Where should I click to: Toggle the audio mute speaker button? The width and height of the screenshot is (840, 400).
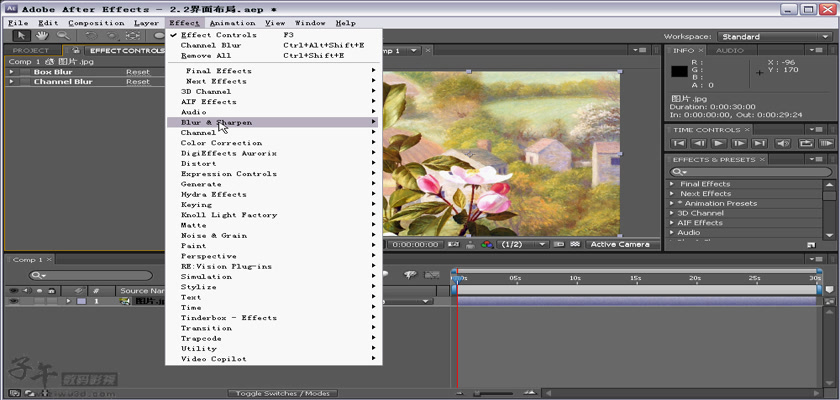click(x=783, y=143)
